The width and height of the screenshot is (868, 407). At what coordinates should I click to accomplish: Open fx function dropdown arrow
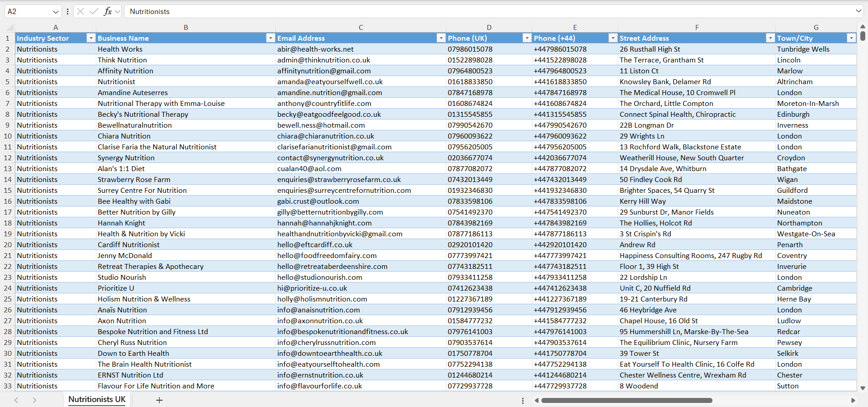118,12
